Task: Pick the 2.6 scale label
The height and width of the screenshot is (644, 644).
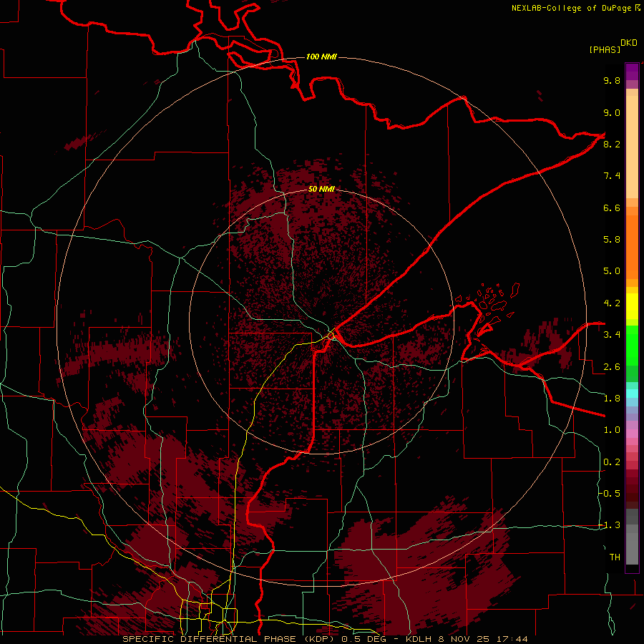Action: click(612, 367)
